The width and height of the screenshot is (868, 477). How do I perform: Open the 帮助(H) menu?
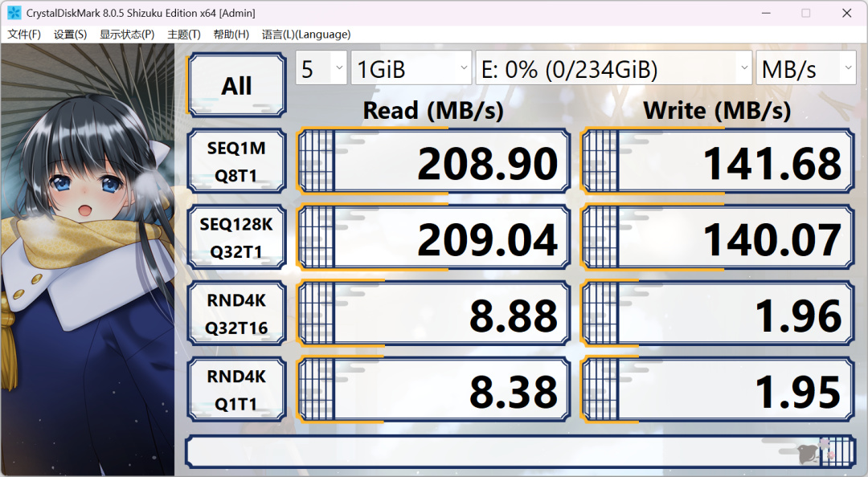[231, 35]
